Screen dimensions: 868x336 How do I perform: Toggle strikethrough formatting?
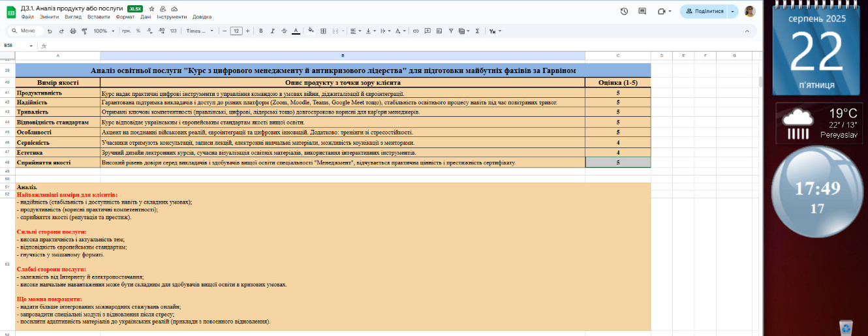[x=284, y=31]
